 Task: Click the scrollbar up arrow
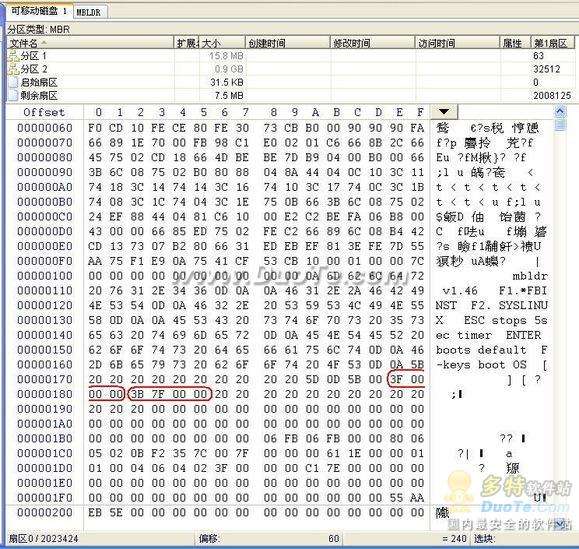pyautogui.click(x=560, y=111)
